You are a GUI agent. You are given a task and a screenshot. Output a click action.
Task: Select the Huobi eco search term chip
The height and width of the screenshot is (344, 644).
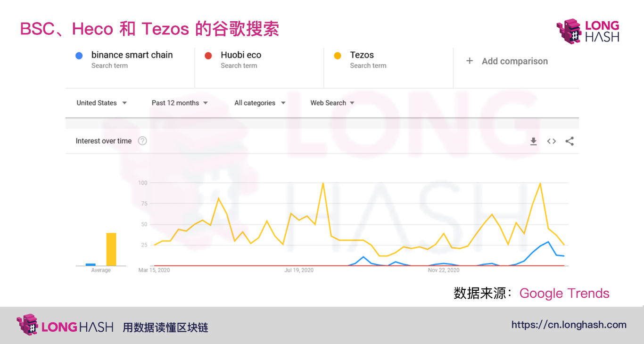click(240, 59)
